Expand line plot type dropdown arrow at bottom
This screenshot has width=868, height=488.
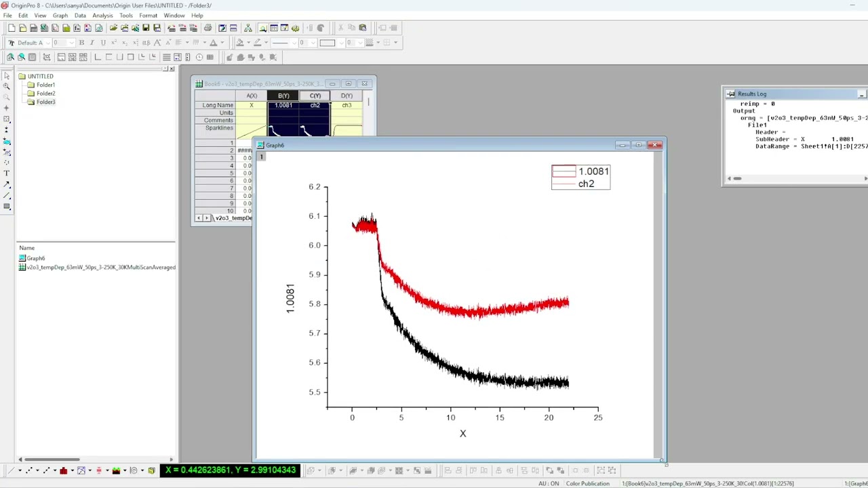point(20,470)
